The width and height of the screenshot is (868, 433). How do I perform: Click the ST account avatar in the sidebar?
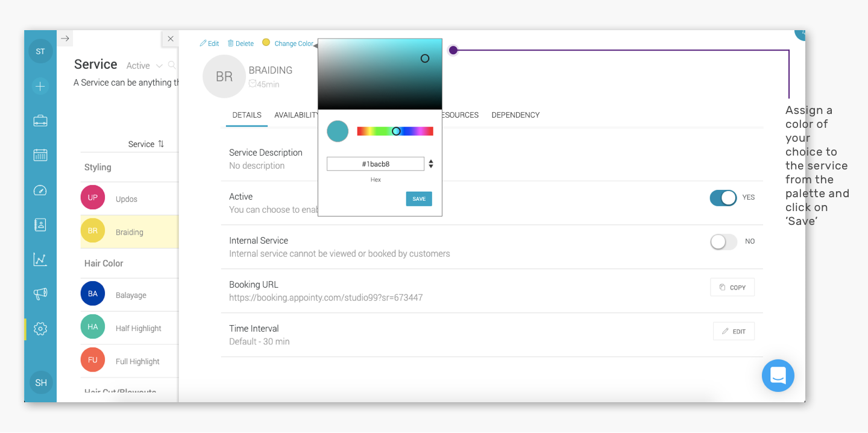pyautogui.click(x=40, y=51)
